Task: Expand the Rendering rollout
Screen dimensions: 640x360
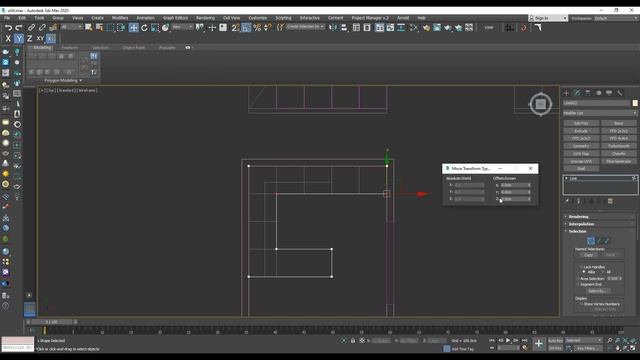Action: pos(578,216)
